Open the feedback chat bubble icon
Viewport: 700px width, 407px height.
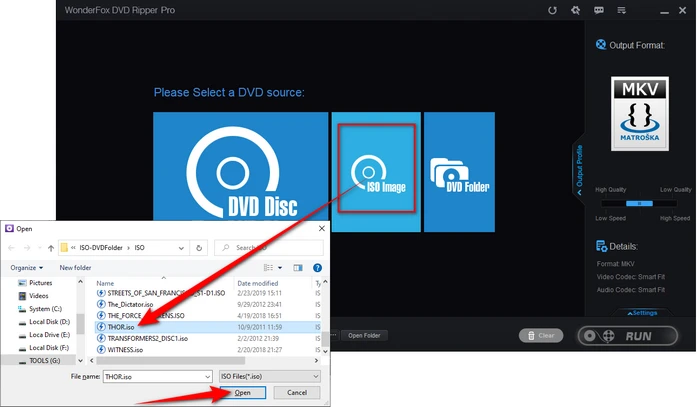coord(599,10)
